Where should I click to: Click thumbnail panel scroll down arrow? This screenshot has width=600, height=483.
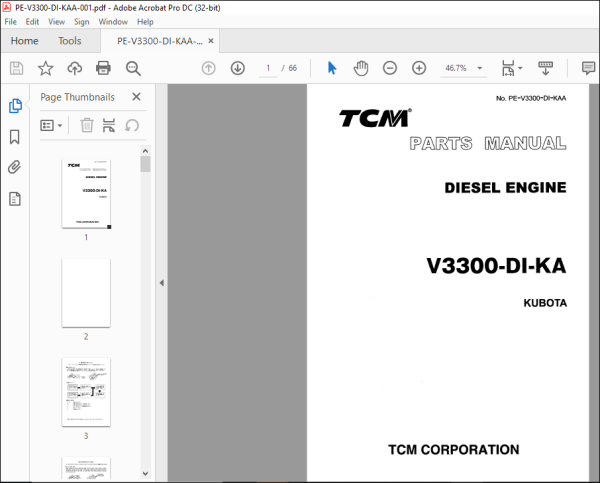coord(145,473)
